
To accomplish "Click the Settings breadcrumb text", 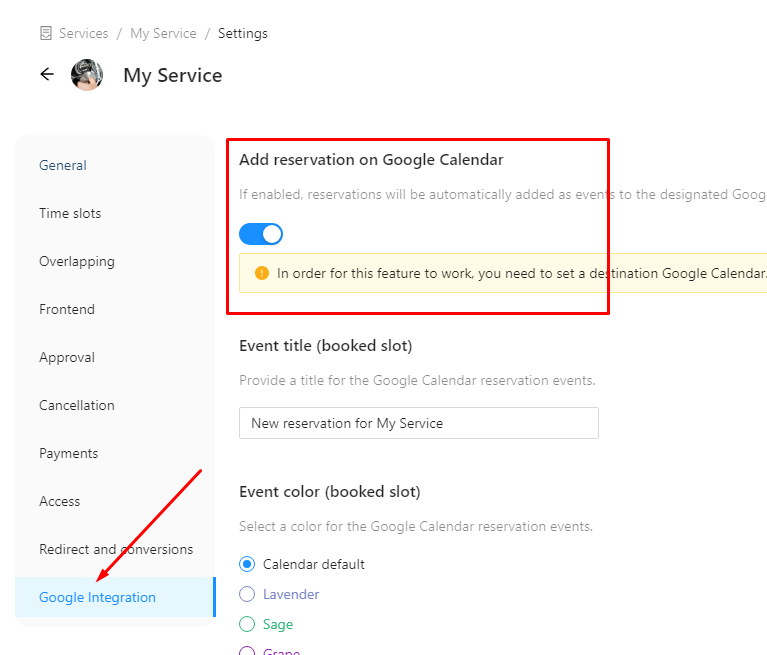I will click(x=243, y=33).
